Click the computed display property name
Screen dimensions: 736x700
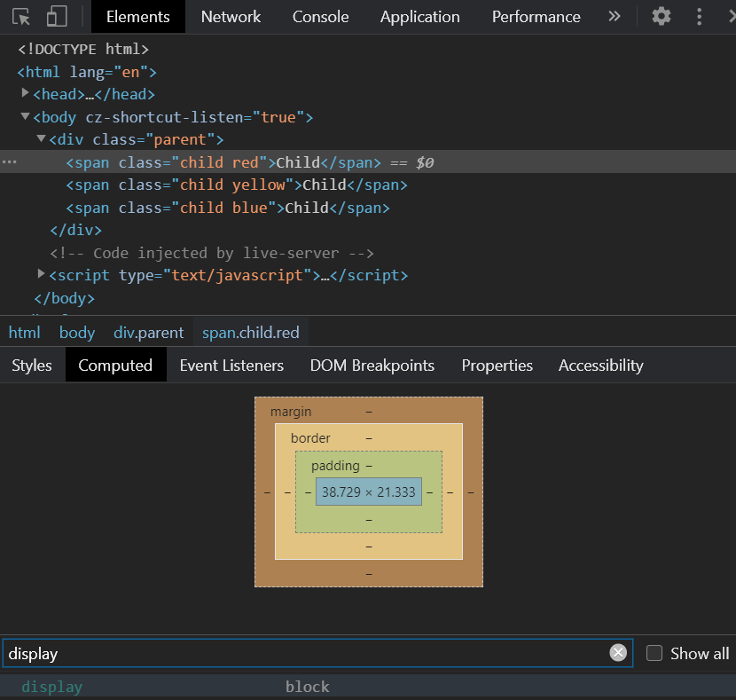(x=52, y=687)
